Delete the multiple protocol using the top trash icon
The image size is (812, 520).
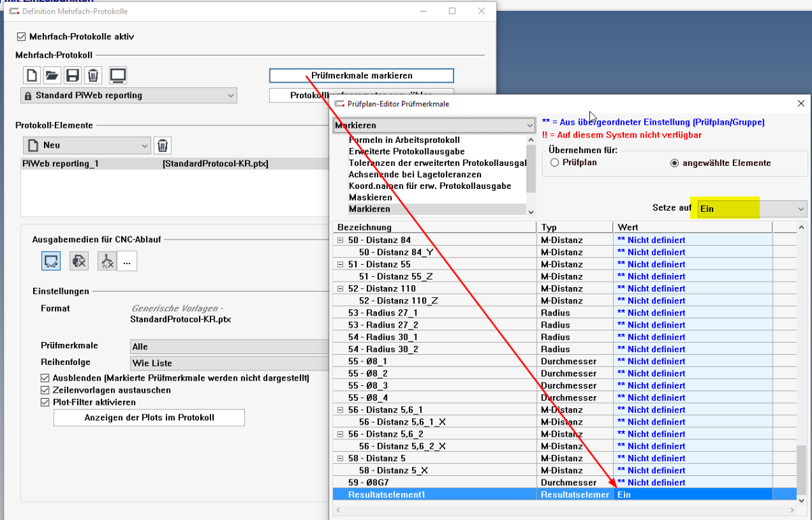coord(93,75)
